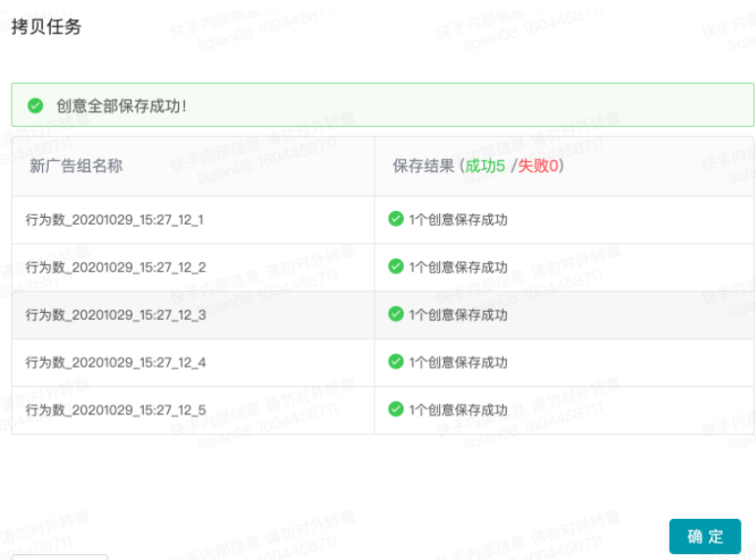Viewport: 756px width, 560px height.
Task: Click 1个创意保存成功 text in first row
Action: click(x=458, y=220)
